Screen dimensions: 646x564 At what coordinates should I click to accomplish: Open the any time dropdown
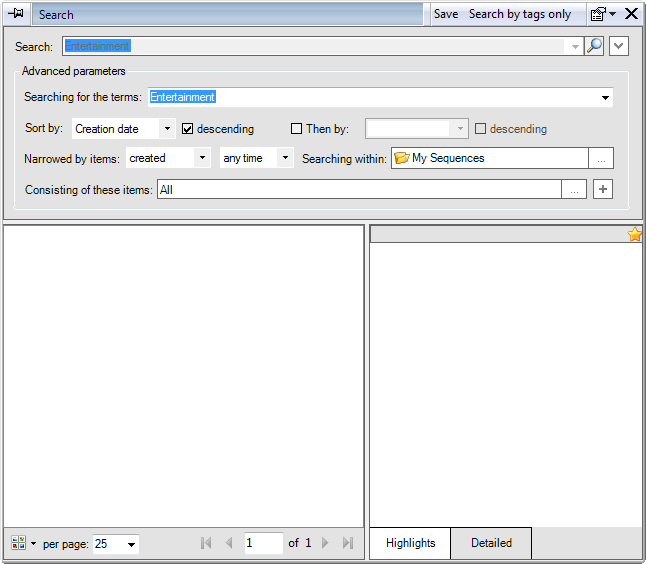285,158
